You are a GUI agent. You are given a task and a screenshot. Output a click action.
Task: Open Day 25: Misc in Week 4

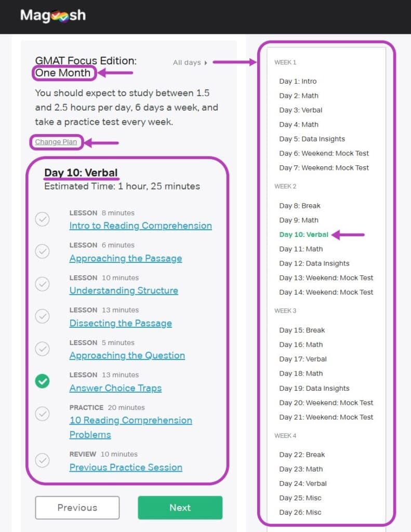pos(300,498)
